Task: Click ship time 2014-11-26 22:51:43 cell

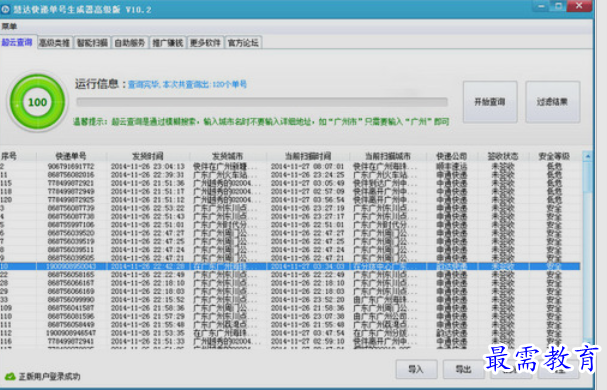Action: tap(148, 216)
